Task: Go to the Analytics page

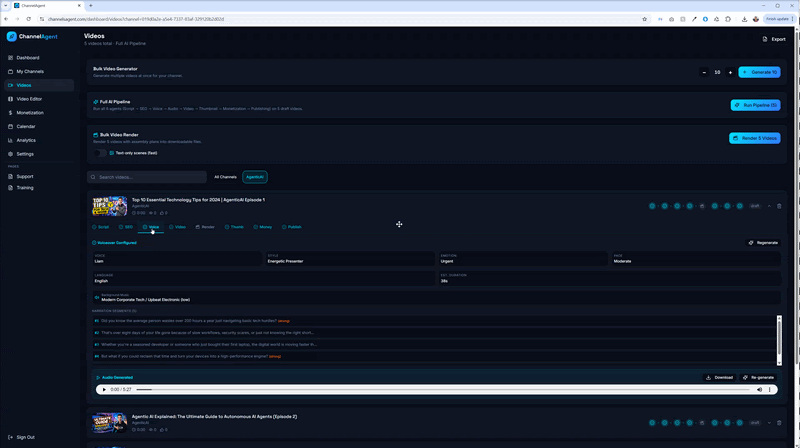Action: coord(25,140)
